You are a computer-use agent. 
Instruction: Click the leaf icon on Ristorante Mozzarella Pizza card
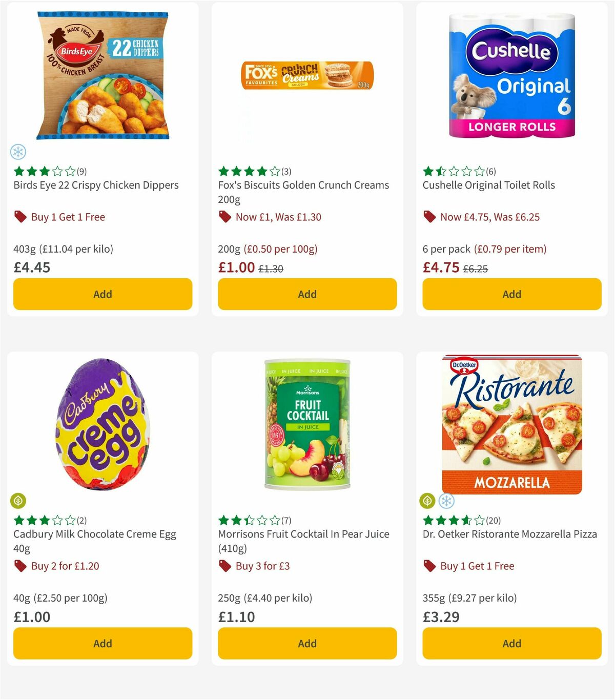426,501
